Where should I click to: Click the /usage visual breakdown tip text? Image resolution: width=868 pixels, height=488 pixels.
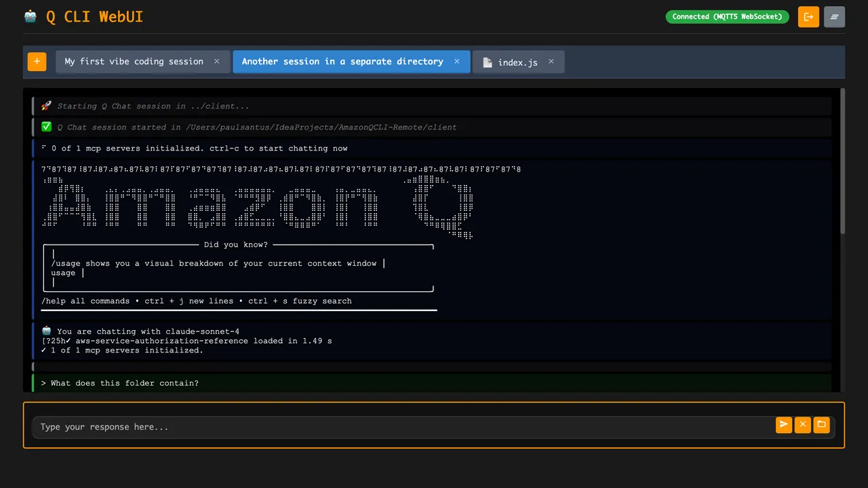point(214,264)
